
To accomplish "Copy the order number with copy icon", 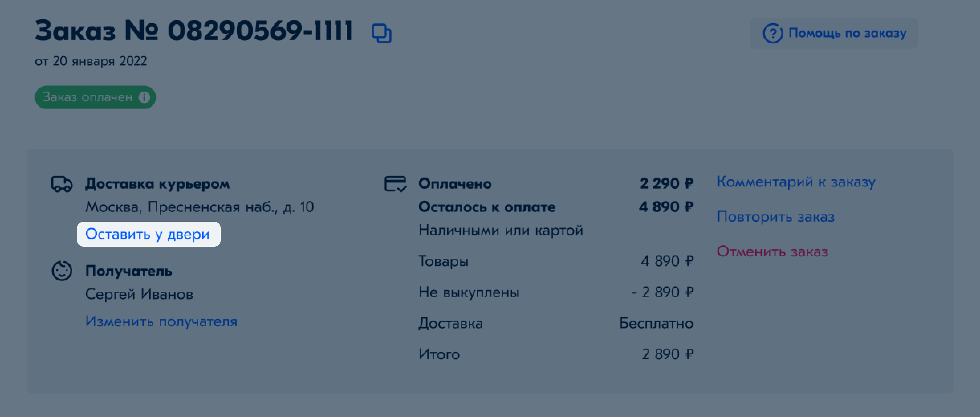I will coord(382,33).
